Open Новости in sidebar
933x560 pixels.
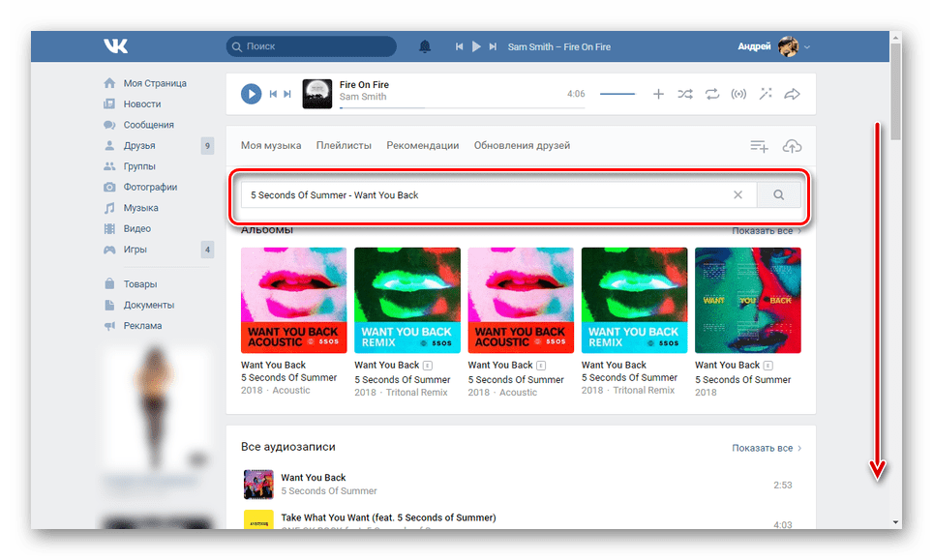point(142,104)
